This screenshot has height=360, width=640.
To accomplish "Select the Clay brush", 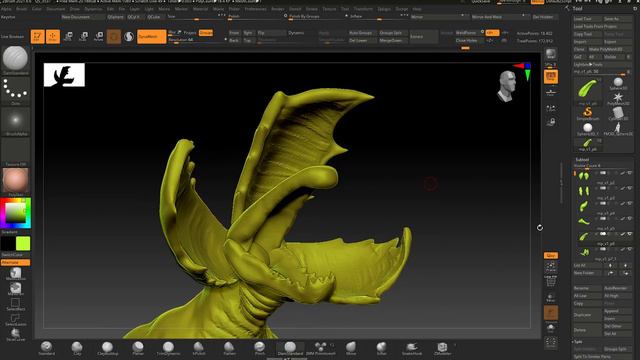I will (77, 348).
